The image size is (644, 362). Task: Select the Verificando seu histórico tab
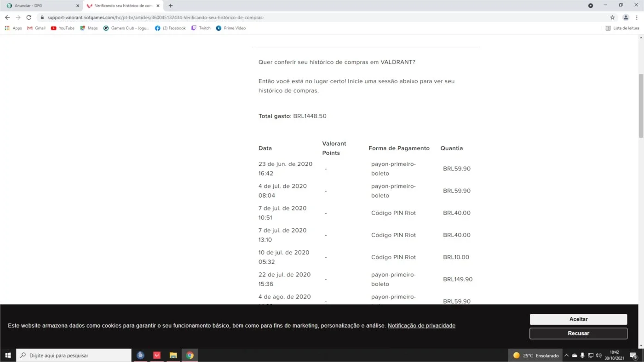click(x=123, y=6)
